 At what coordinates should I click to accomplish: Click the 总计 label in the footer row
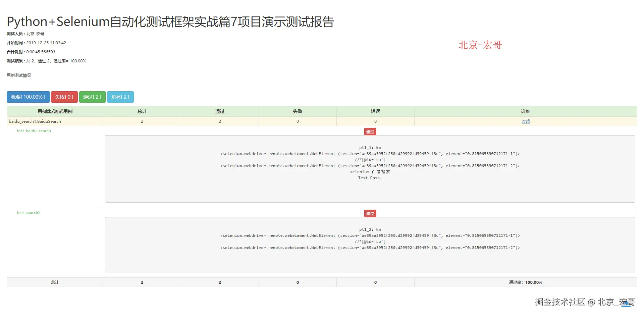click(55, 282)
